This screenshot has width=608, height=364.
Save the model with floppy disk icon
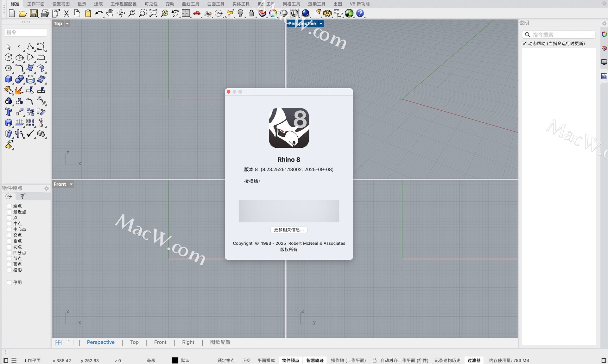point(34,13)
